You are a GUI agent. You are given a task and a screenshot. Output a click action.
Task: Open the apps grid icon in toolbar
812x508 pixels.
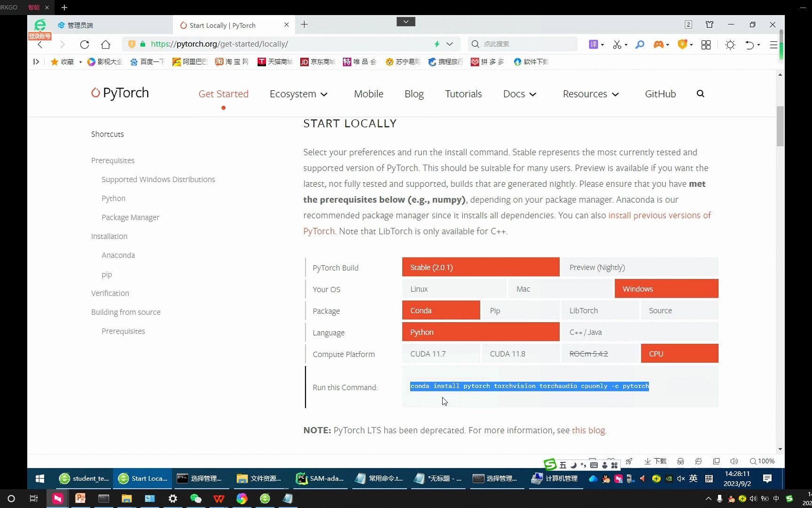coord(706,44)
